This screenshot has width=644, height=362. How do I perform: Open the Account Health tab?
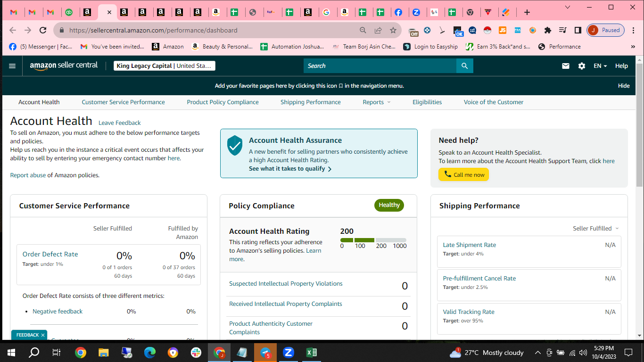pyautogui.click(x=39, y=102)
